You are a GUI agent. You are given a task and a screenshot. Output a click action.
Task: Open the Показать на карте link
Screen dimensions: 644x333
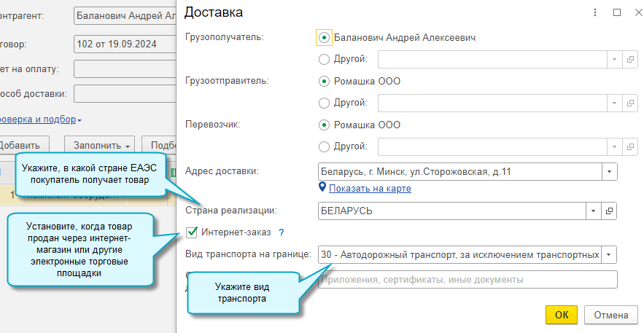(370, 189)
